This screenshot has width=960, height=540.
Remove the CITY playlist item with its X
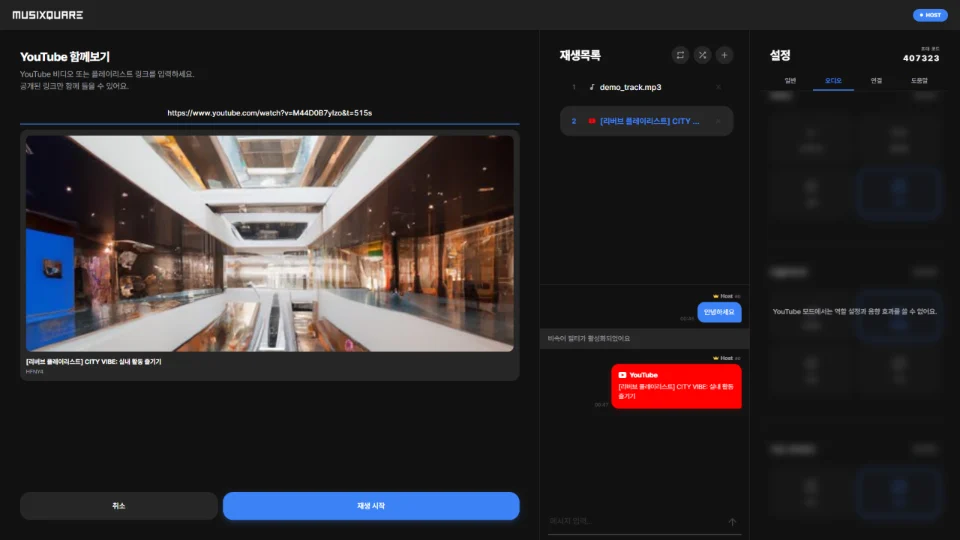pos(718,121)
